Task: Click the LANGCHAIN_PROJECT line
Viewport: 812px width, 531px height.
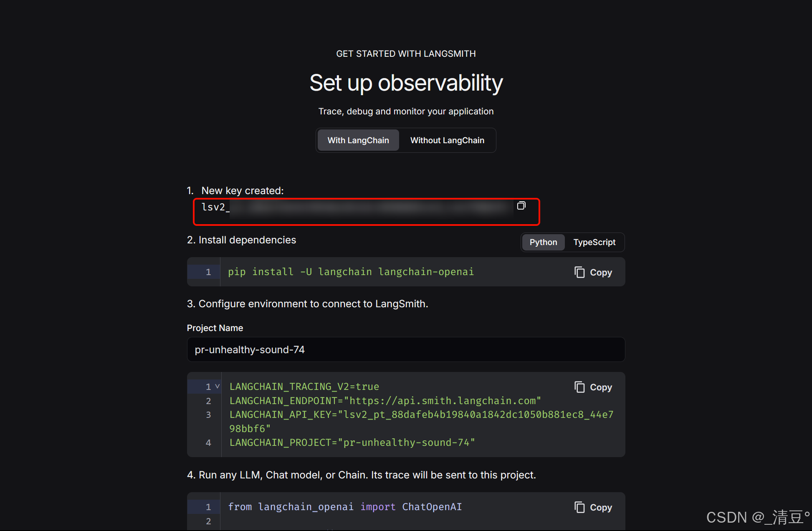Action: click(352, 442)
